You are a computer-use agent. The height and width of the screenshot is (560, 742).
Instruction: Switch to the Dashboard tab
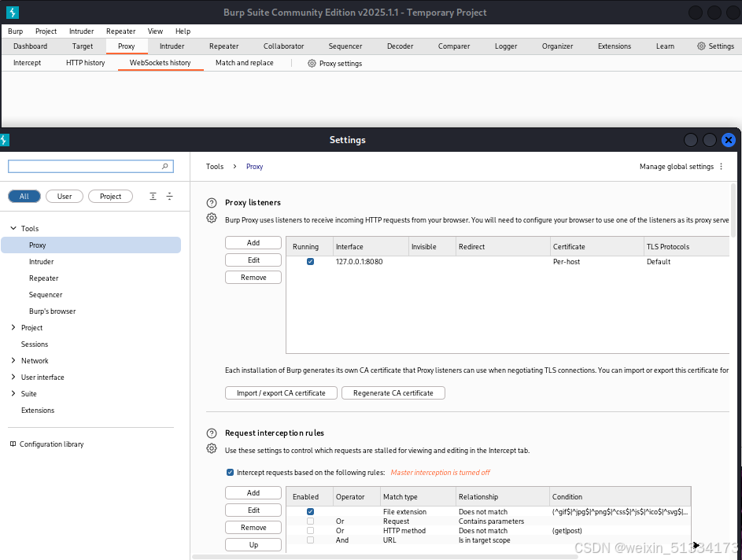pos(30,46)
